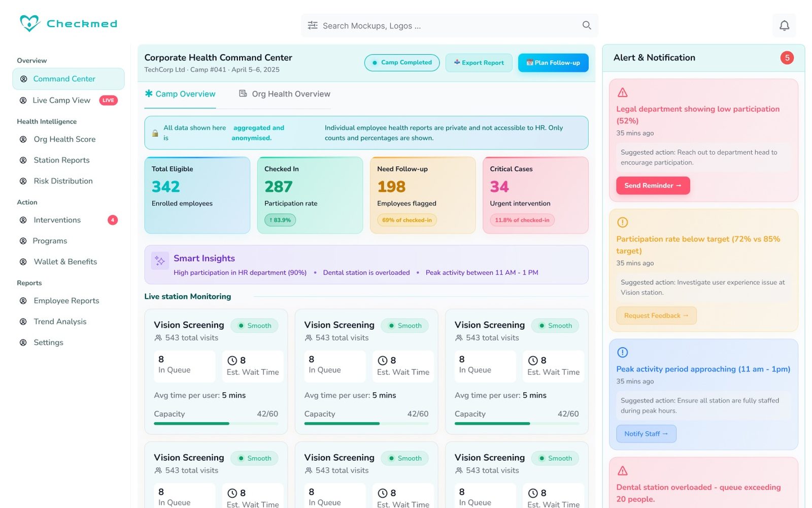Click Camp Completed status button

pos(402,62)
